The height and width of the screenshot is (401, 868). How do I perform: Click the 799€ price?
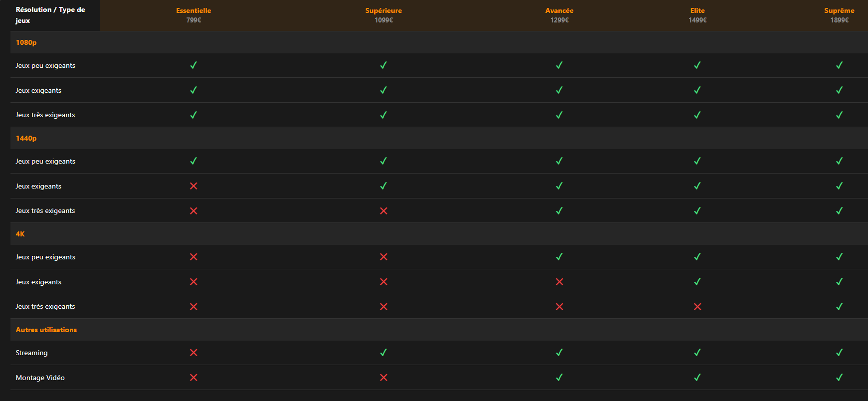point(194,20)
